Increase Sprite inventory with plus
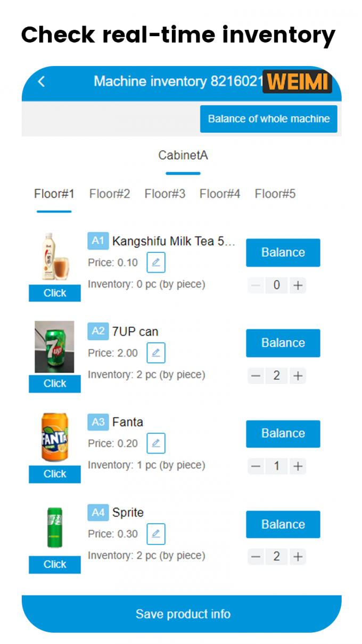Image resolution: width=362 pixels, height=644 pixels. pos(298,557)
